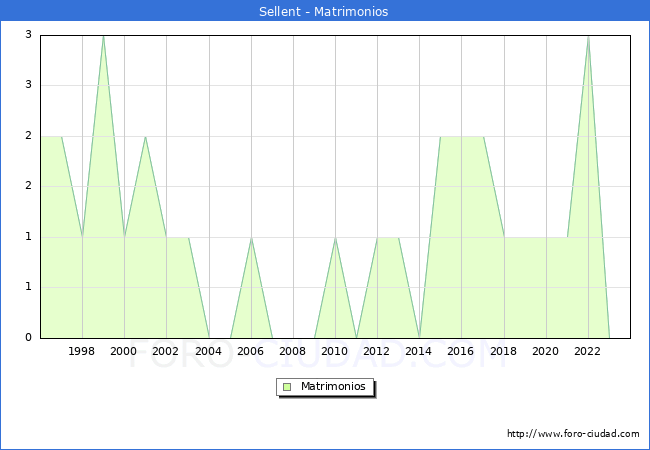Click the Matrimonios legend label
Viewport: 650px width, 450px height.
333,386
